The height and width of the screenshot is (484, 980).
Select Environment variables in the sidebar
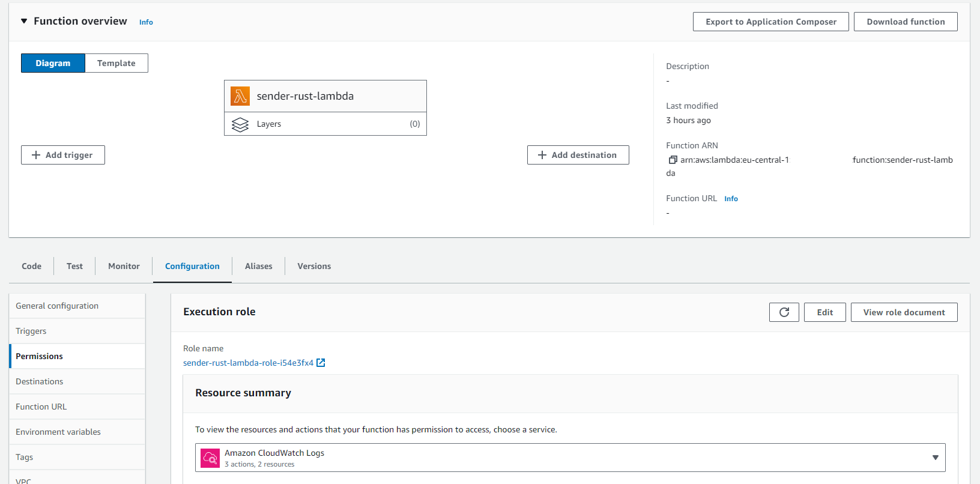[77, 432]
